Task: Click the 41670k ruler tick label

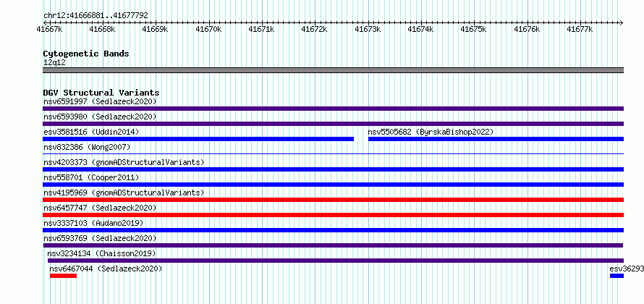Action: pos(208,29)
